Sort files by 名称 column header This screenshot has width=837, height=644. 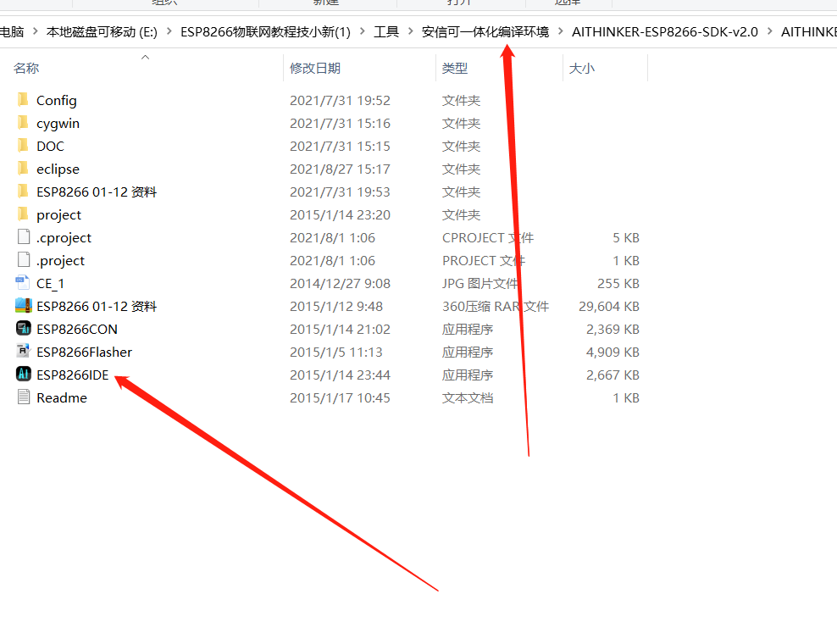point(26,69)
